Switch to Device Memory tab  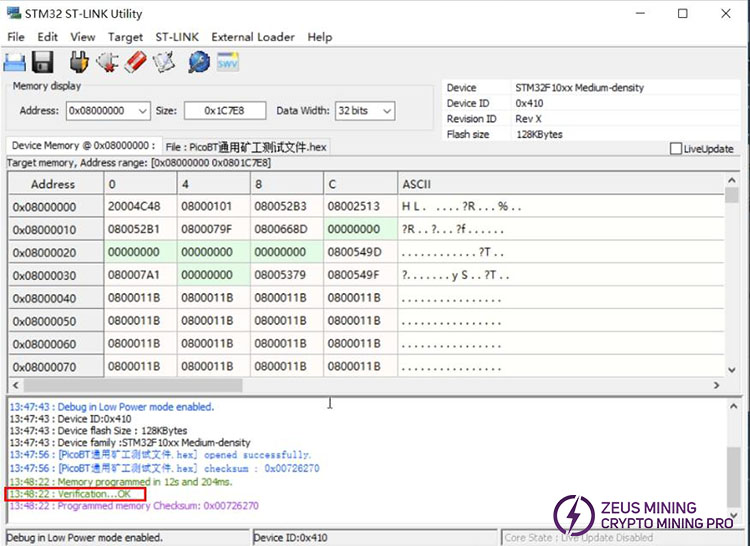83,146
